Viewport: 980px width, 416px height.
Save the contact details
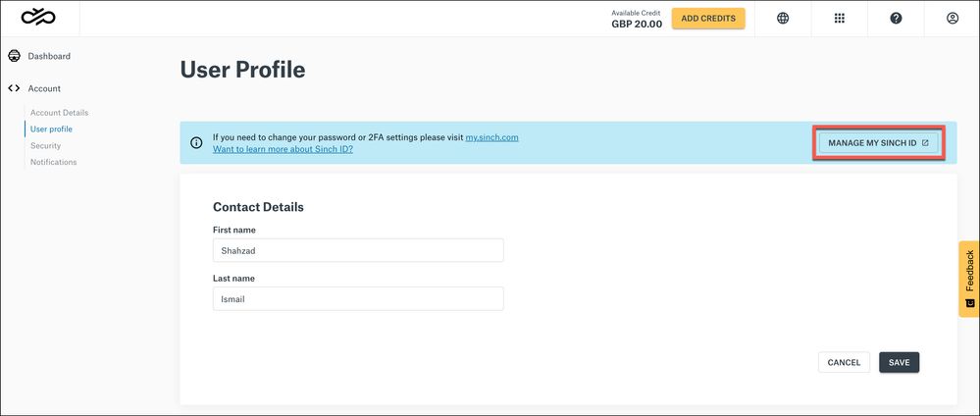pos(899,362)
